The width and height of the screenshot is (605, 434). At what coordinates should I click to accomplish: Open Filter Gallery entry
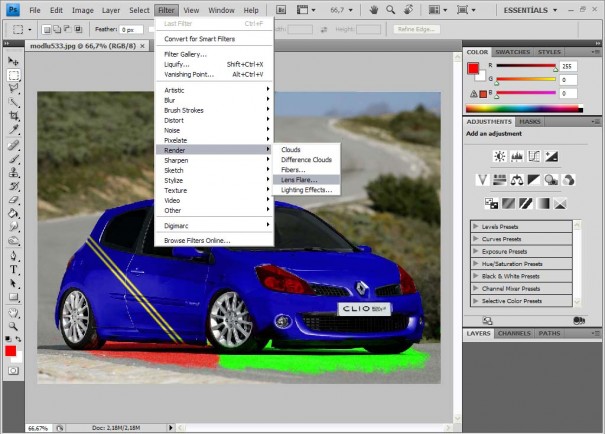[185, 54]
